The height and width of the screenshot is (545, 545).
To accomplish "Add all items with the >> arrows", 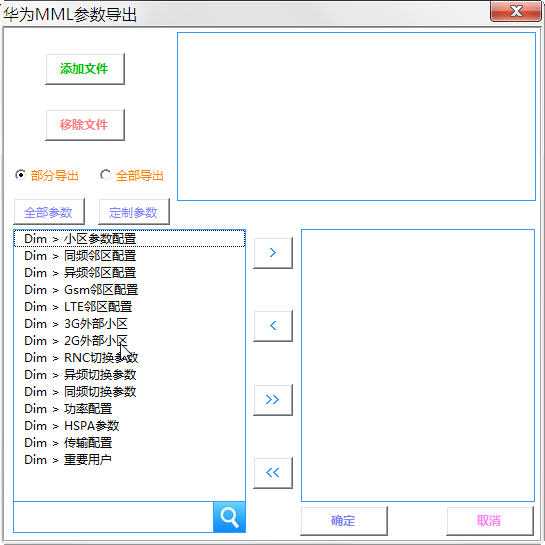I will pos(273,399).
